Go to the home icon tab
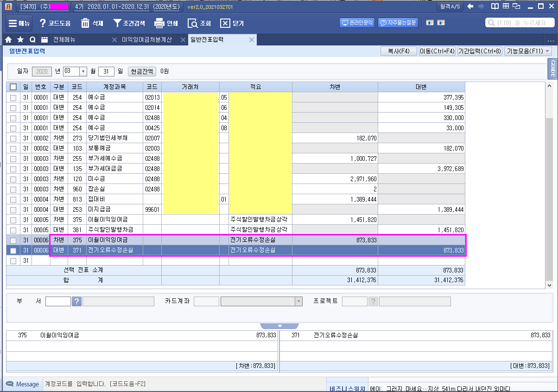The height and width of the screenshot is (392, 558). 8,40
